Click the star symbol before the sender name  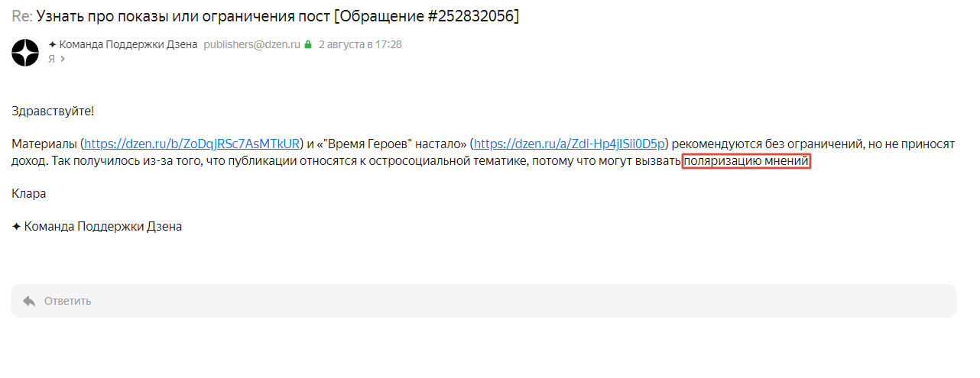click(52, 44)
